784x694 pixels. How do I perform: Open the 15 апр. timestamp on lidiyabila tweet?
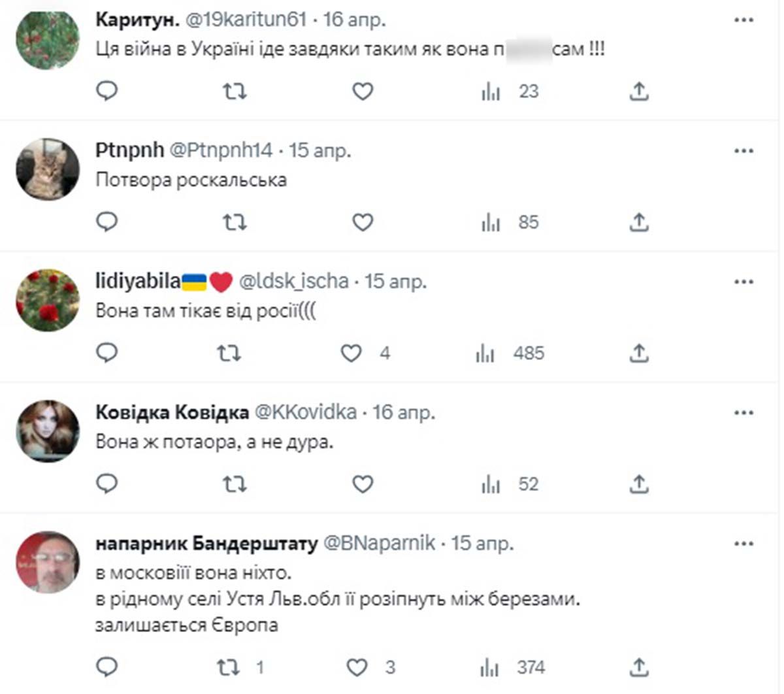[x=395, y=282]
